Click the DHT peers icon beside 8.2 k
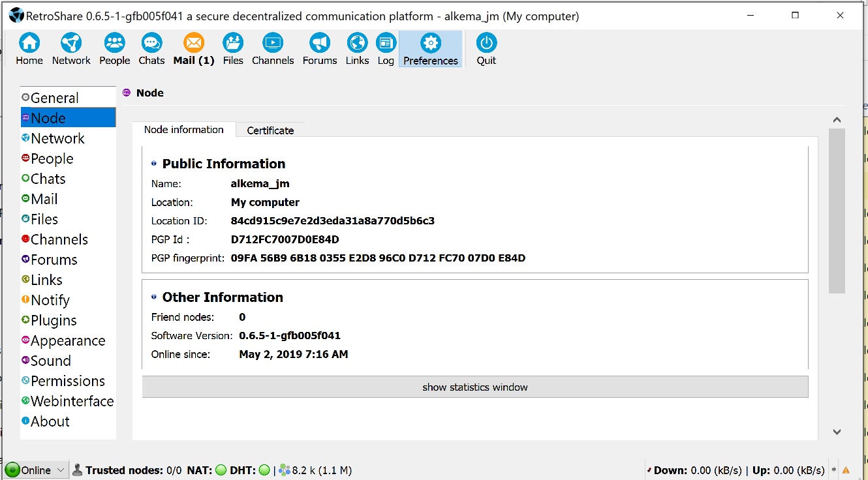Image resolution: width=868 pixels, height=480 pixels. (x=284, y=470)
